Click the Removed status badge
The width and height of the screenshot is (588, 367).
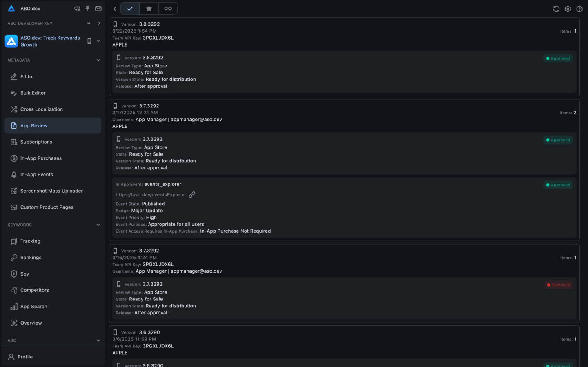coord(559,285)
